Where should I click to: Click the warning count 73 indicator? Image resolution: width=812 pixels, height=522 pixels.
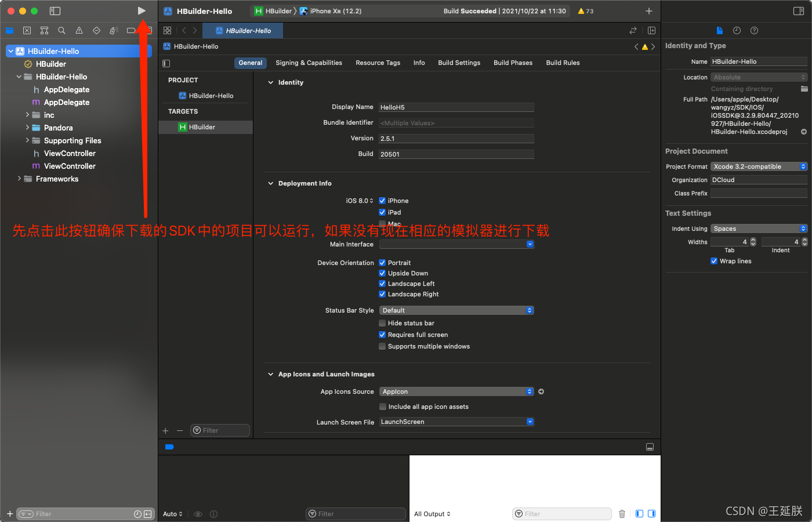tap(586, 11)
